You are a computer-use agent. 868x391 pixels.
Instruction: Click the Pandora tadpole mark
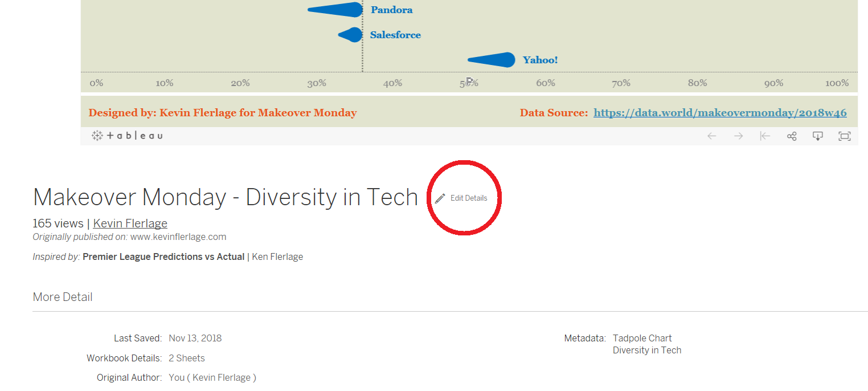pyautogui.click(x=335, y=10)
